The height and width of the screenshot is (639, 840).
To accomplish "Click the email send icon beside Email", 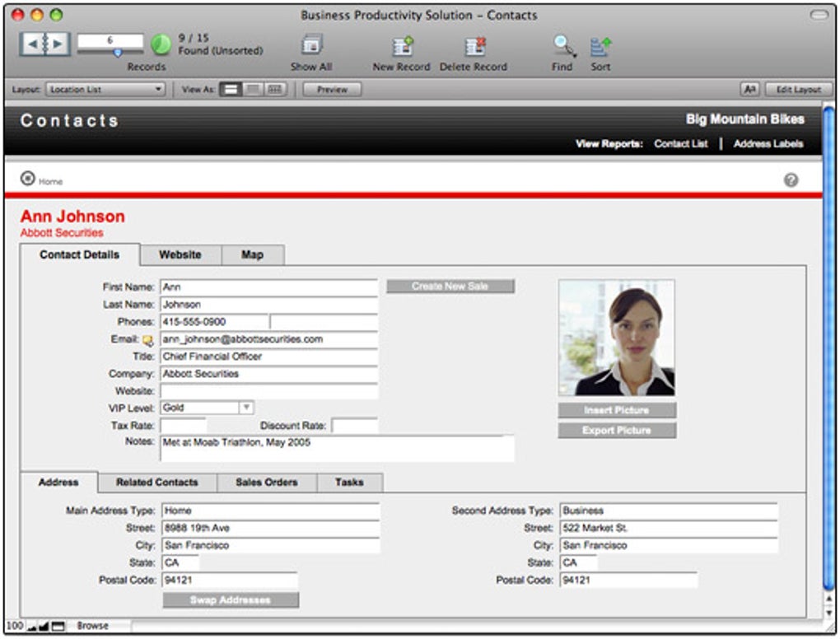I will point(148,339).
